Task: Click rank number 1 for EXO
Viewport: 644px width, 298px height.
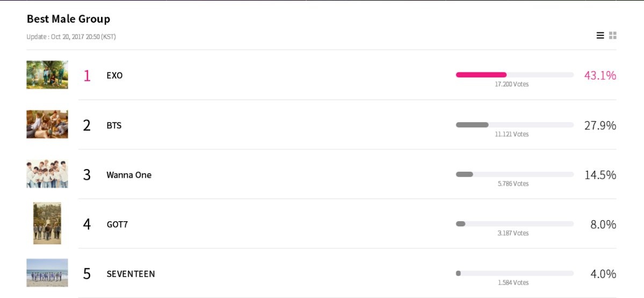Action: tap(87, 75)
